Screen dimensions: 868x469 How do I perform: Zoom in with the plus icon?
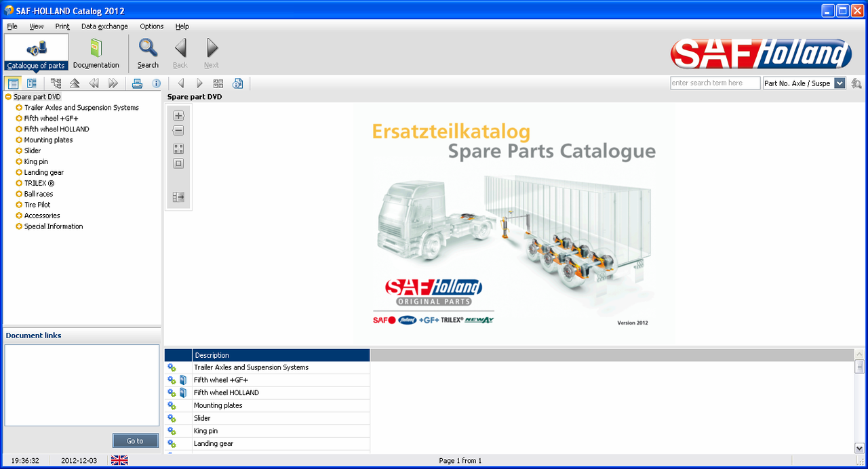[x=179, y=116]
